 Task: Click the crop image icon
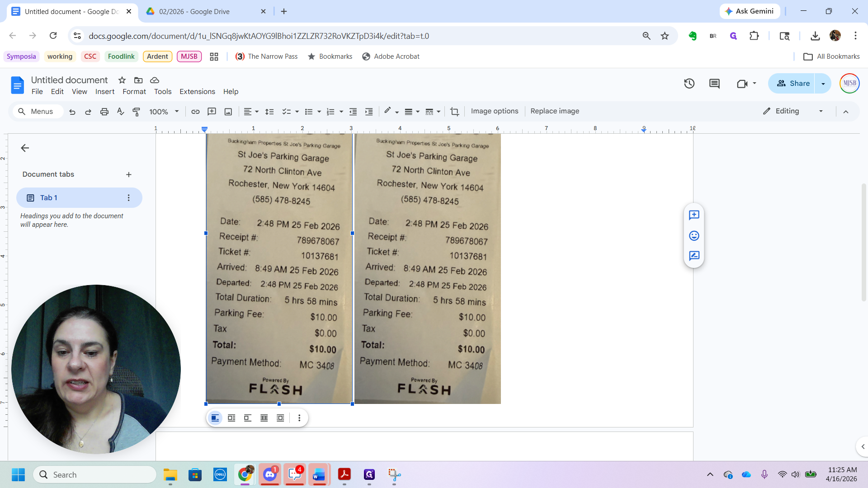pyautogui.click(x=454, y=112)
